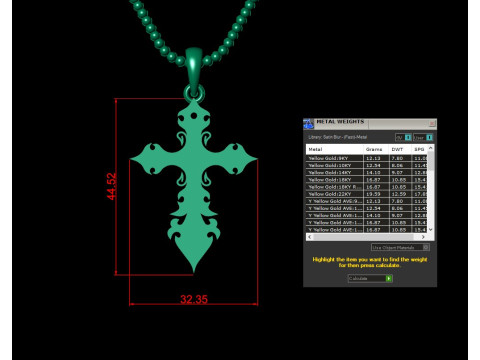The height and width of the screenshot is (360, 480).
Task: Run weight calculation with green play arrow
Action: pyautogui.click(x=389, y=278)
